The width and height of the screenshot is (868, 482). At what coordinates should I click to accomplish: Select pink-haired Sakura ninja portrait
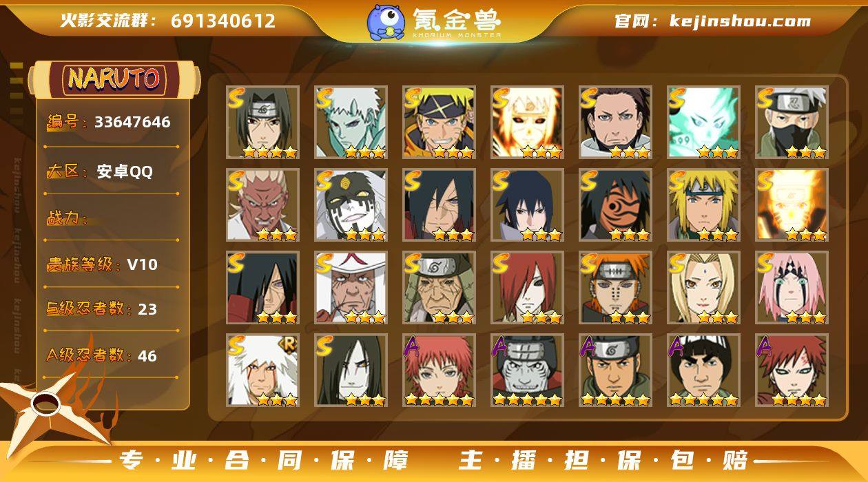pyautogui.click(x=792, y=288)
